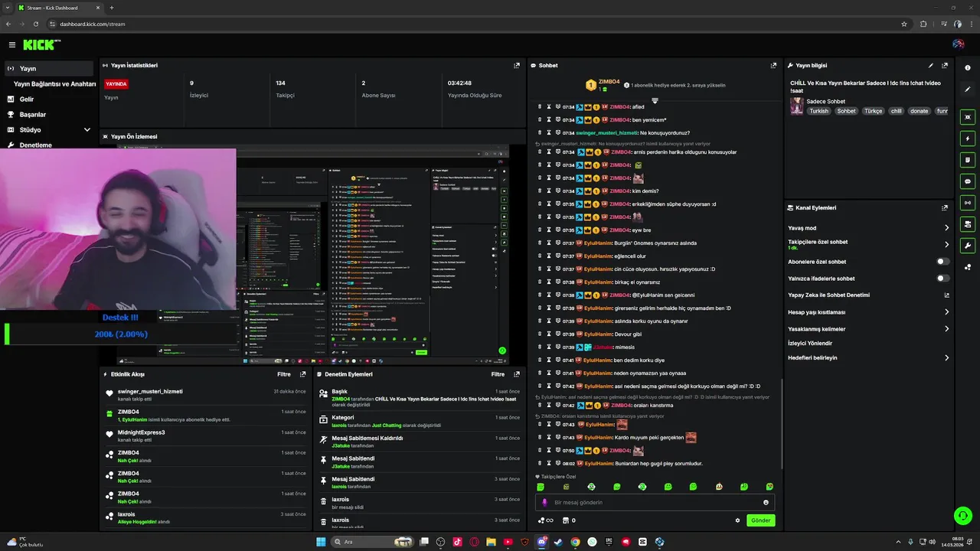Open Denetleme in the sidebar
Image resolution: width=980 pixels, height=551 pixels.
tap(48, 145)
